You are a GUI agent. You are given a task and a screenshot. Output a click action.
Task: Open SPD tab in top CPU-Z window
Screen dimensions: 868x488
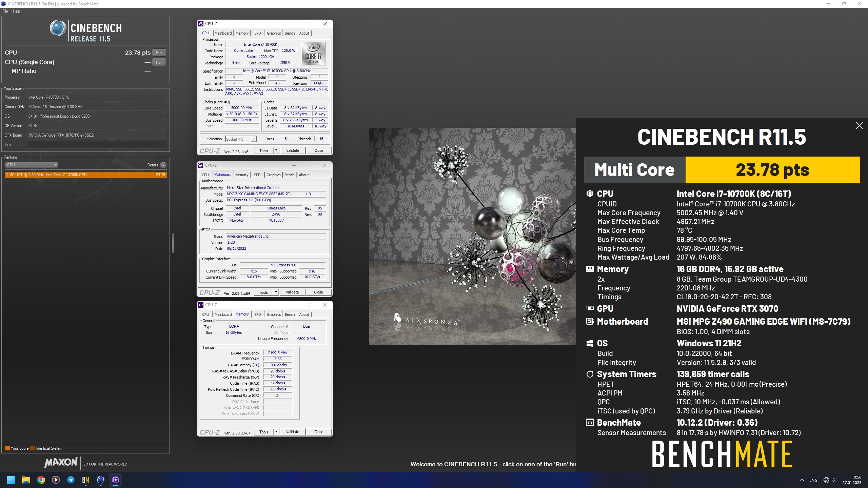(x=258, y=33)
